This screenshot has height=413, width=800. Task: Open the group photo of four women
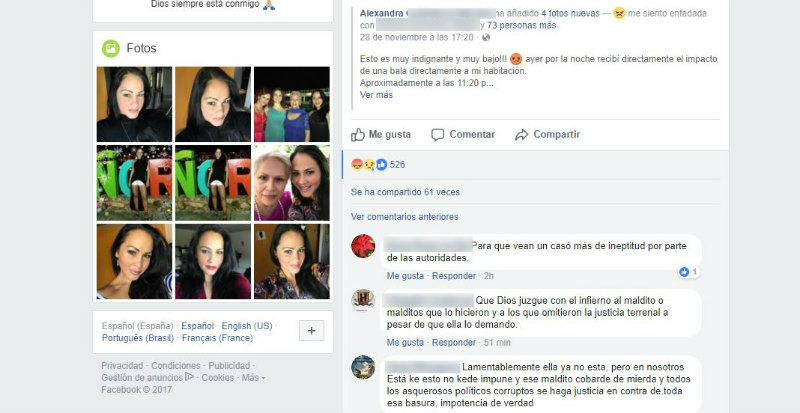[292, 104]
